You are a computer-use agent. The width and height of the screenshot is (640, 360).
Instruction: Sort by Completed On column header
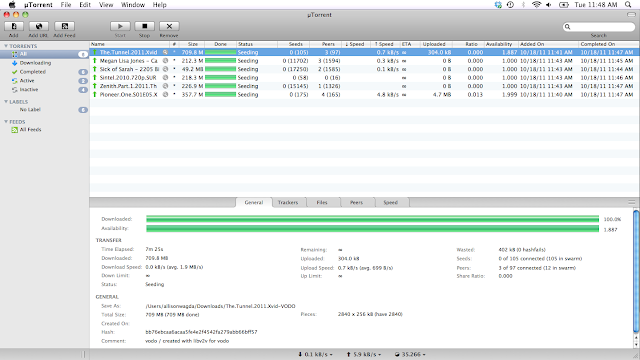tap(609, 44)
